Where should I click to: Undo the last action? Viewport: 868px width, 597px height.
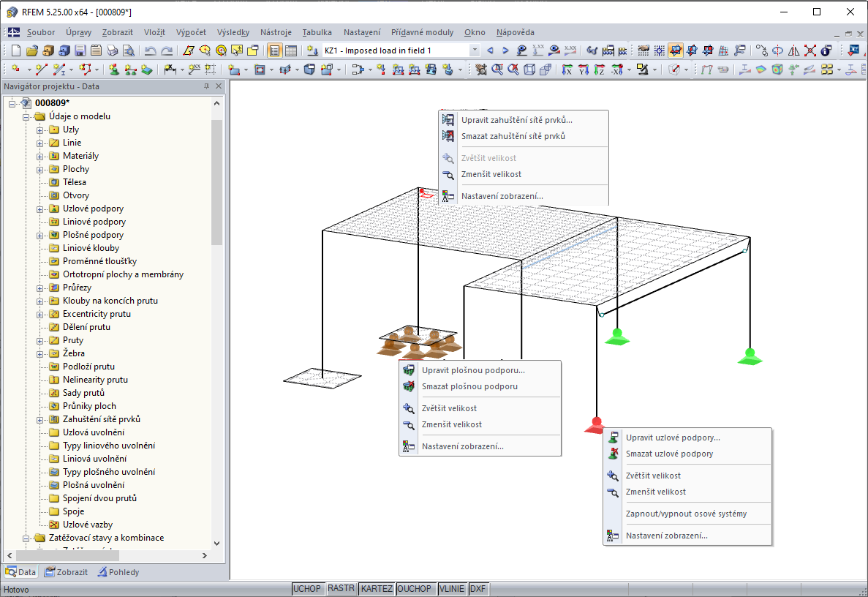pos(150,50)
